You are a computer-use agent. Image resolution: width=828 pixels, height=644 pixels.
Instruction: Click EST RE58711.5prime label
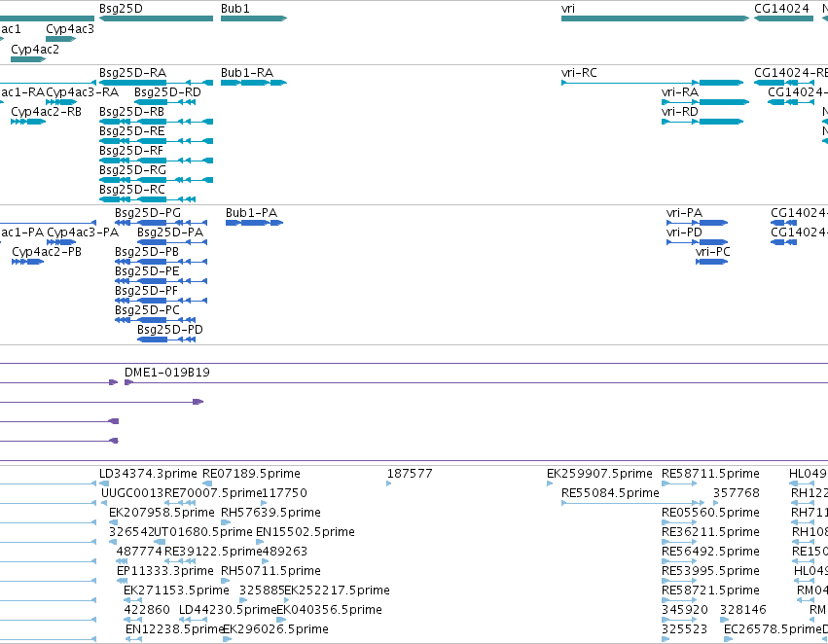[711, 474]
